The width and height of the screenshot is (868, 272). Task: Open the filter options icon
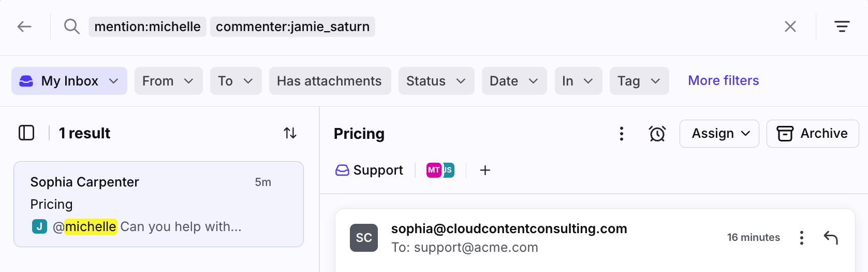[x=842, y=26]
